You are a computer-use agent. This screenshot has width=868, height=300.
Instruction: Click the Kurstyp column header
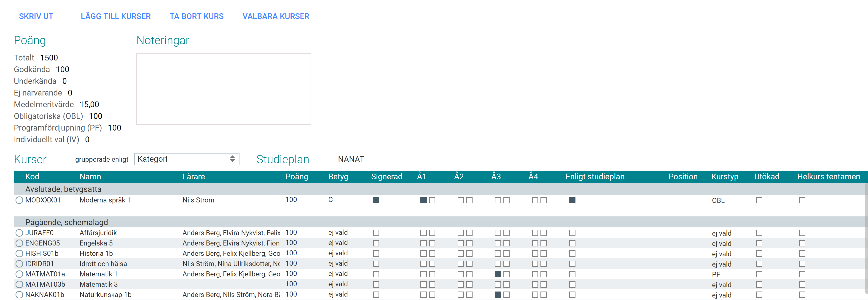[724, 177]
